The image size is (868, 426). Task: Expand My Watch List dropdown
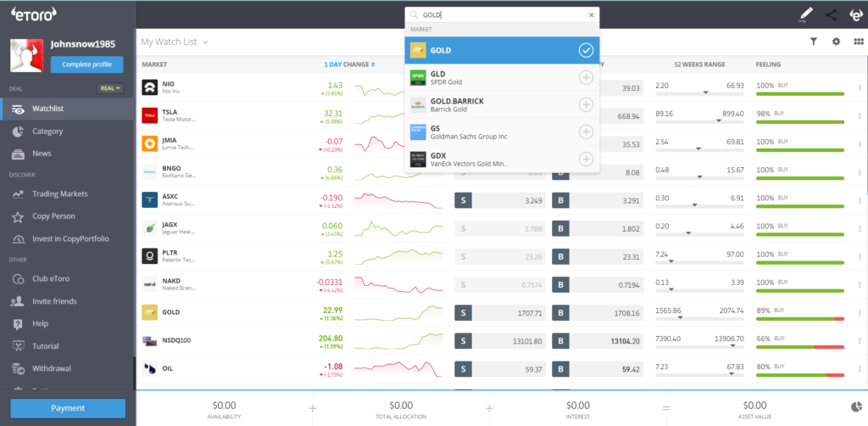tap(175, 42)
